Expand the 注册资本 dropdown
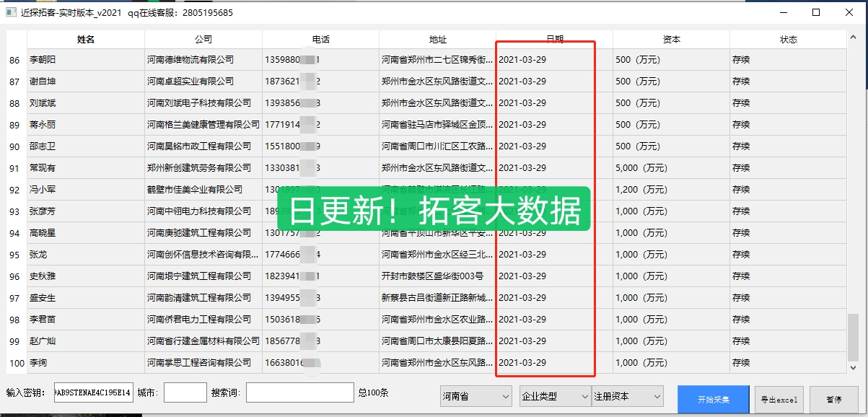868x417 pixels. (627, 396)
